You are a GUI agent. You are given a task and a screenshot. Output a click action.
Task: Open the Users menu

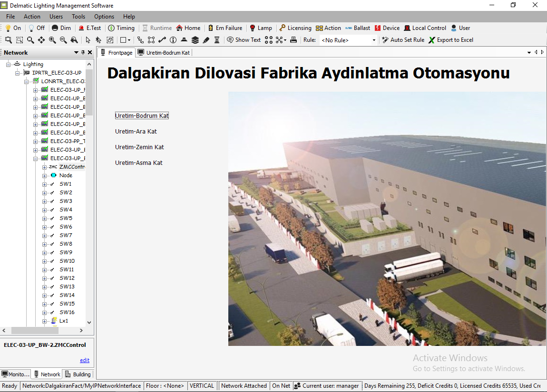56,16
